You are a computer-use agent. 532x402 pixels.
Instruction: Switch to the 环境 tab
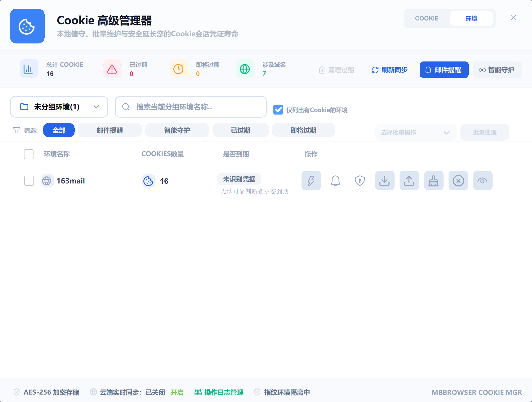(472, 18)
